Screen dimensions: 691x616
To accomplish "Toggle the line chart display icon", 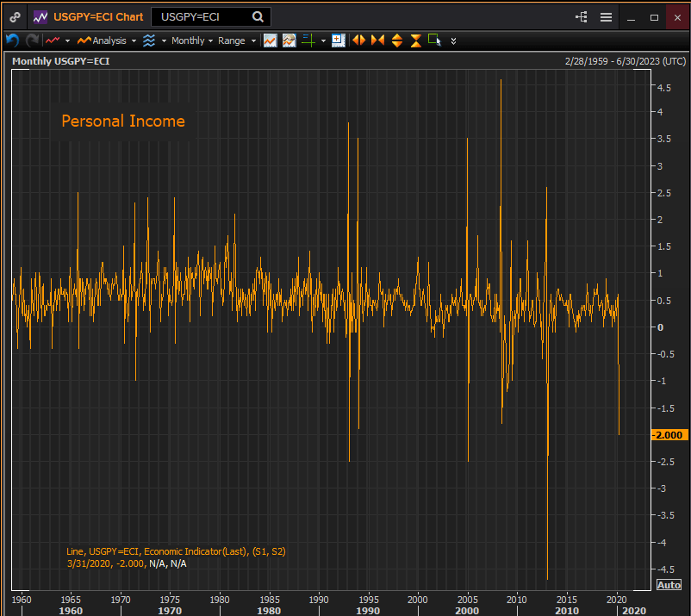I will 271,40.
